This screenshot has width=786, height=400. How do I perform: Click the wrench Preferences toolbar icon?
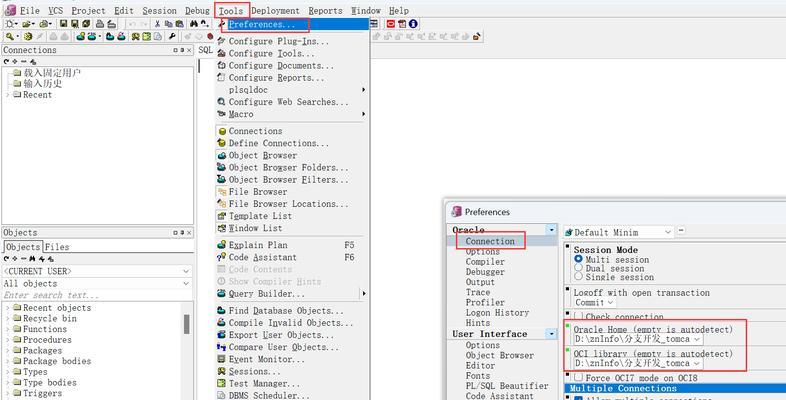[x=172, y=37]
